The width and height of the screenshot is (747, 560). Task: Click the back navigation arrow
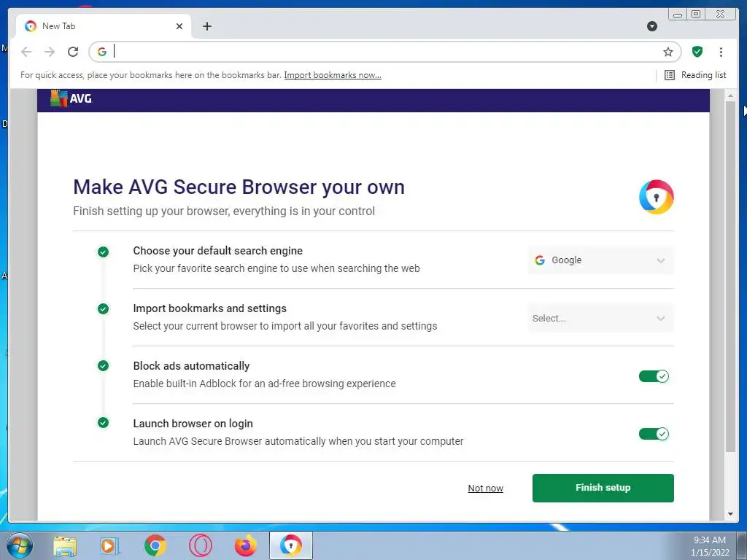click(26, 52)
